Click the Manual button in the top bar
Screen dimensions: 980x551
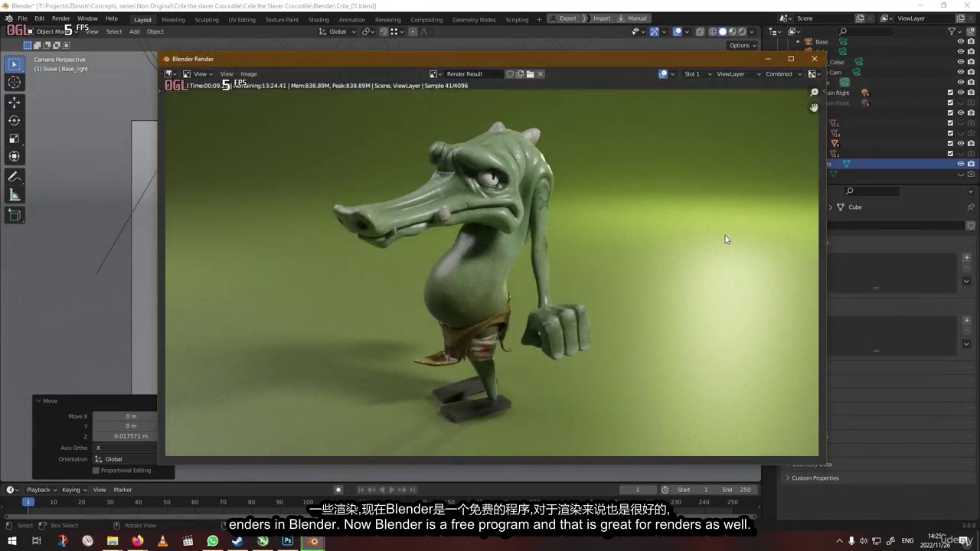click(x=633, y=18)
